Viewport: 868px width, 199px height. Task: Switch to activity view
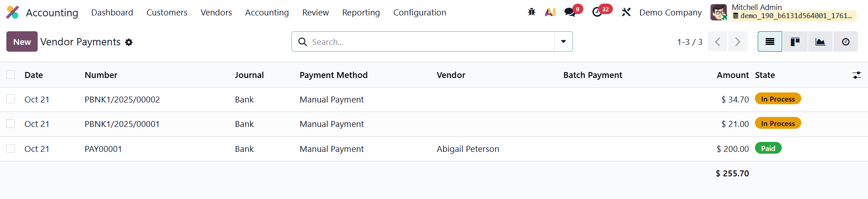click(x=845, y=42)
